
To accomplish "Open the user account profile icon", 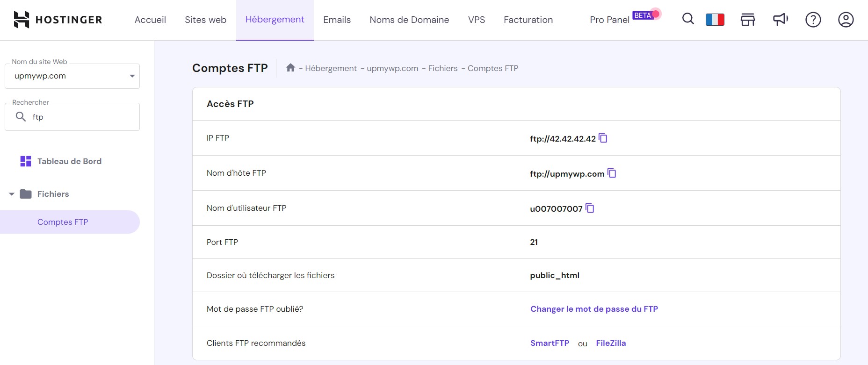I will [x=846, y=20].
